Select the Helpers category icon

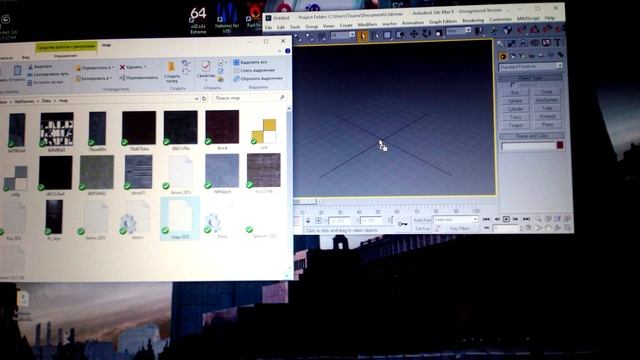541,55
